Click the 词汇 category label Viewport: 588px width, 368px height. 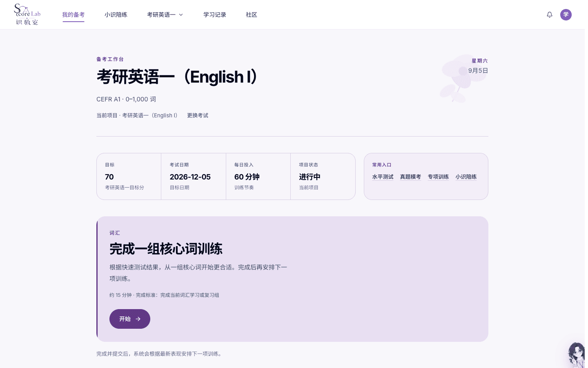[115, 233]
